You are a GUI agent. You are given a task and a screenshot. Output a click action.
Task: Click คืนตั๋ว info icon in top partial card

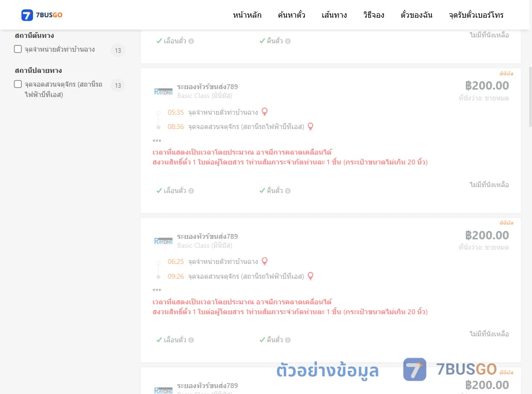pyautogui.click(x=288, y=41)
